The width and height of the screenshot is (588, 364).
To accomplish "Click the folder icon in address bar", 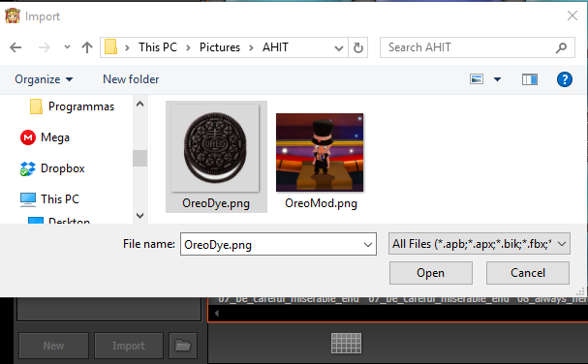I will [x=110, y=47].
